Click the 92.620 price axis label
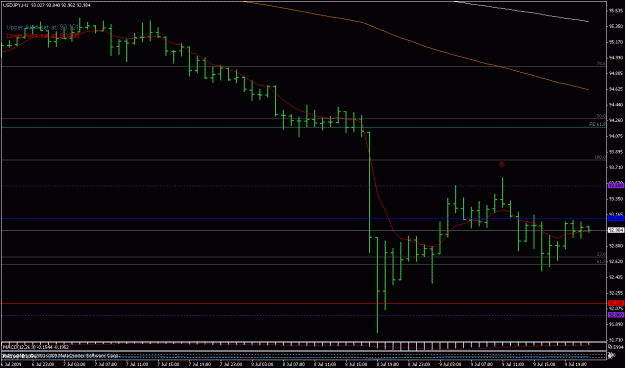Image resolution: width=625 pixels, height=368 pixels. coord(616,262)
